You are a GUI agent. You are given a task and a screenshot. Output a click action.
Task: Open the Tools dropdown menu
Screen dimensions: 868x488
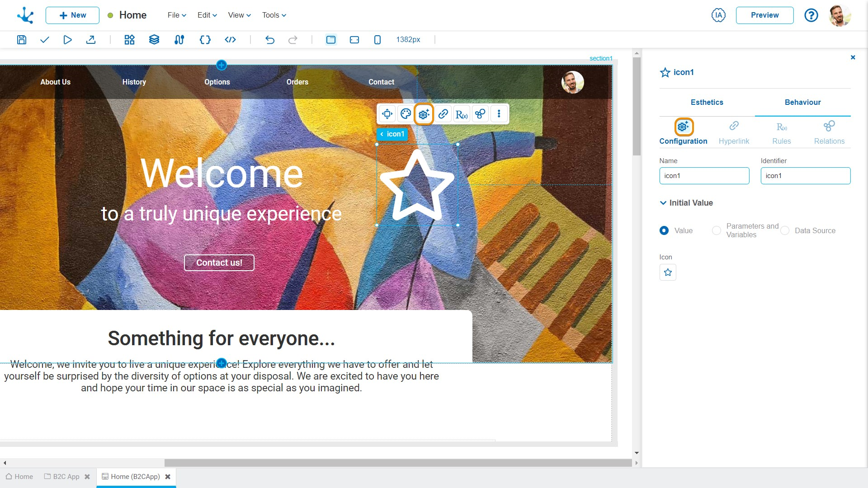273,15
